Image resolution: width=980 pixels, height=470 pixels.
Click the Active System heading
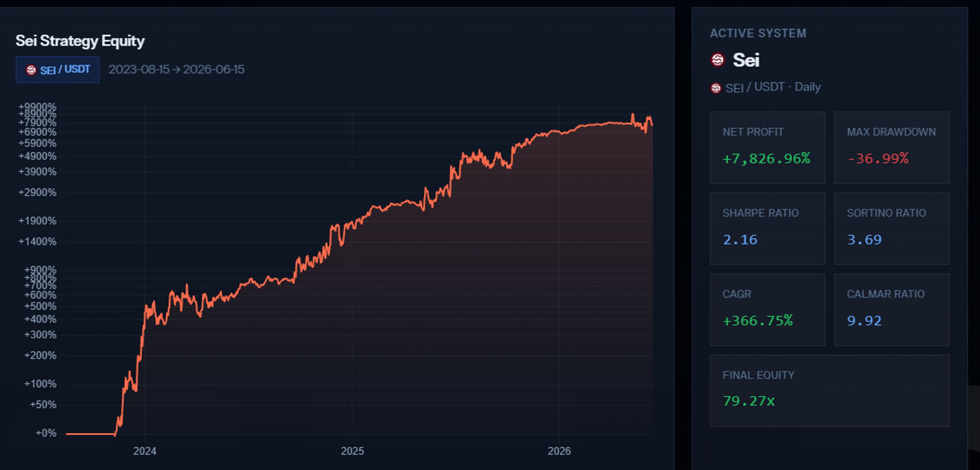tap(758, 33)
